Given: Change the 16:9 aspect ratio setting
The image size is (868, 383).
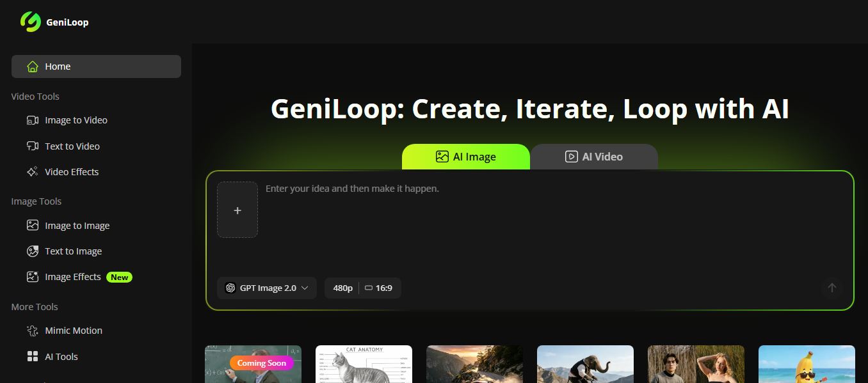Looking at the screenshot, I should [379, 288].
